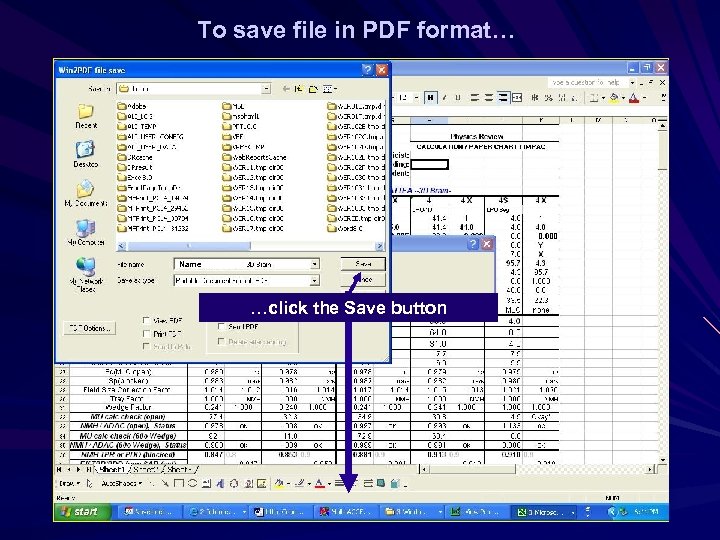Screen dimensions: 720x540
Task: Open My Documents in places bar
Action: click(x=86, y=193)
